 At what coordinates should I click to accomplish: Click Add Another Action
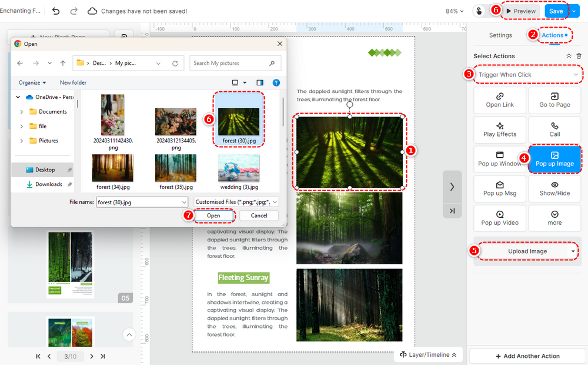pos(527,356)
